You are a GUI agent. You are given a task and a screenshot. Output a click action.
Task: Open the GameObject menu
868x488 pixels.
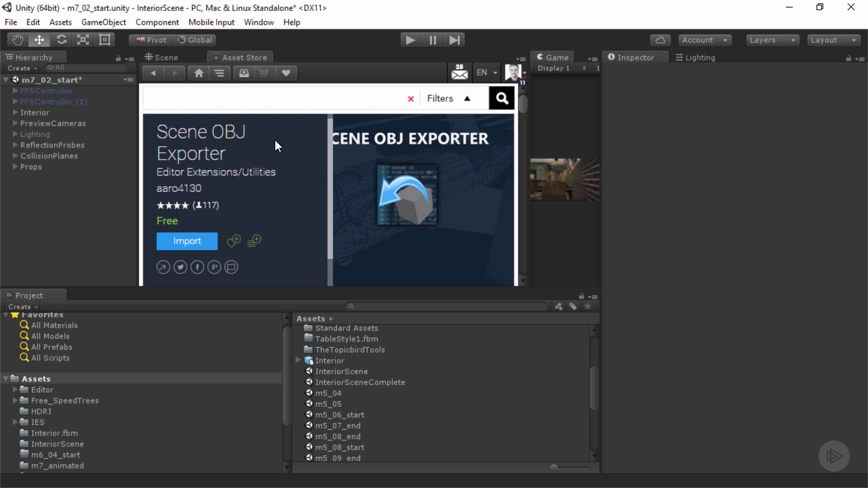(104, 22)
